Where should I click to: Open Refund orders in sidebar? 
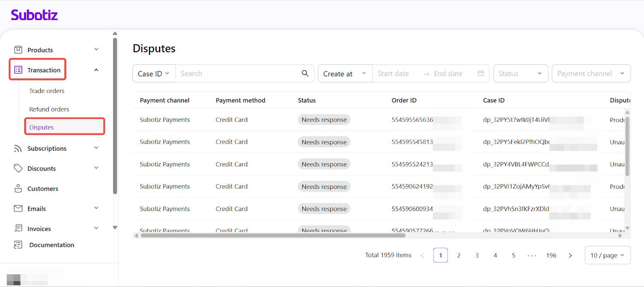coord(49,109)
